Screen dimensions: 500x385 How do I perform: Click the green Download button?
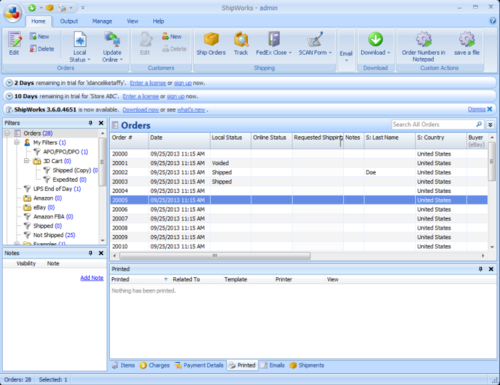click(375, 39)
